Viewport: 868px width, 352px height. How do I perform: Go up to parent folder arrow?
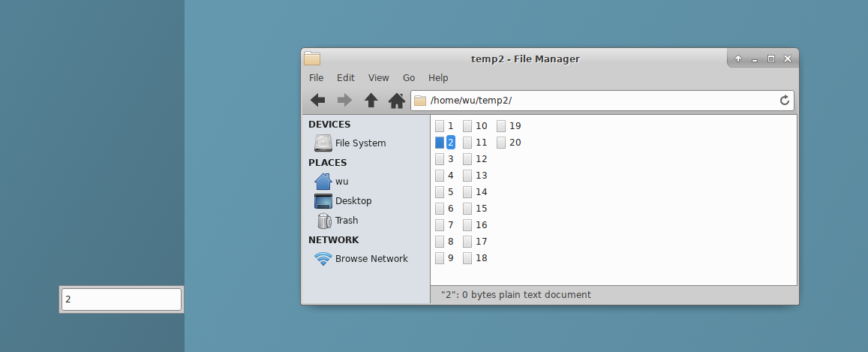click(x=371, y=101)
